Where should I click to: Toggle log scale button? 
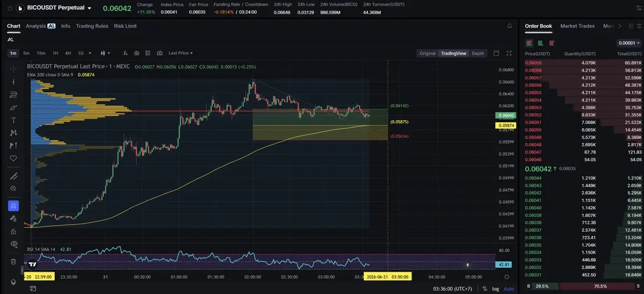tap(495, 289)
